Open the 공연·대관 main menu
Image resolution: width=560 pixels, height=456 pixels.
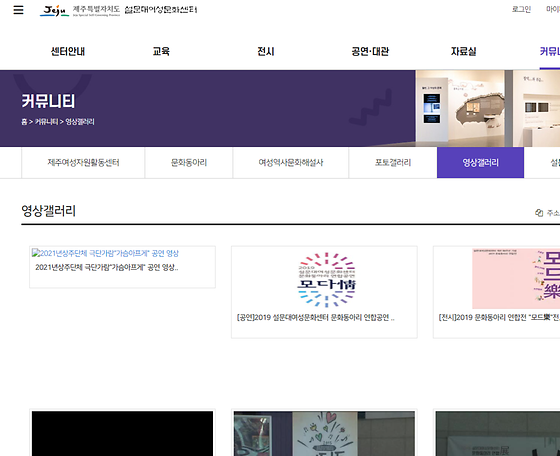tap(370, 51)
